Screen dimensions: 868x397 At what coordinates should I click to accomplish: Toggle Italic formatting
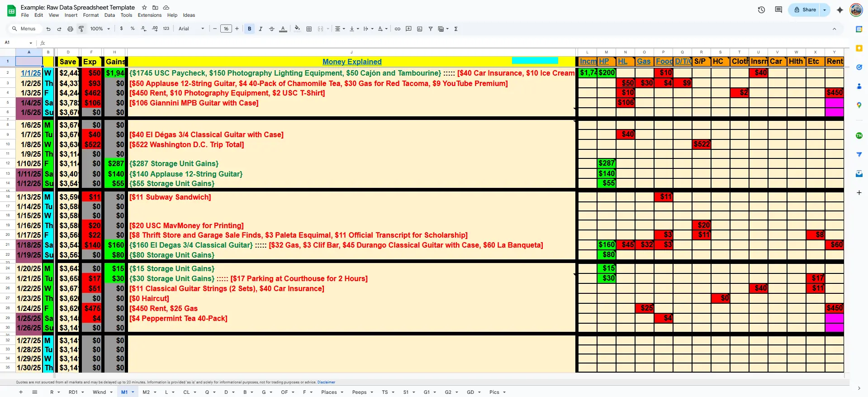pyautogui.click(x=261, y=29)
